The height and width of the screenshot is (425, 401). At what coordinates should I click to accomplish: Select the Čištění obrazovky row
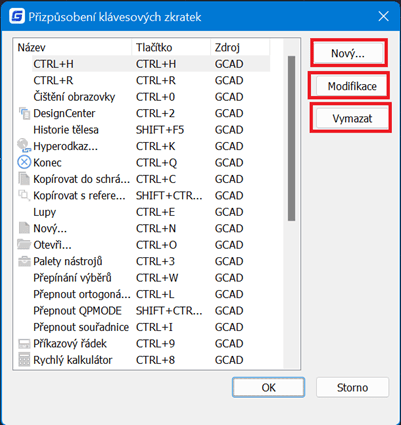pos(142,97)
